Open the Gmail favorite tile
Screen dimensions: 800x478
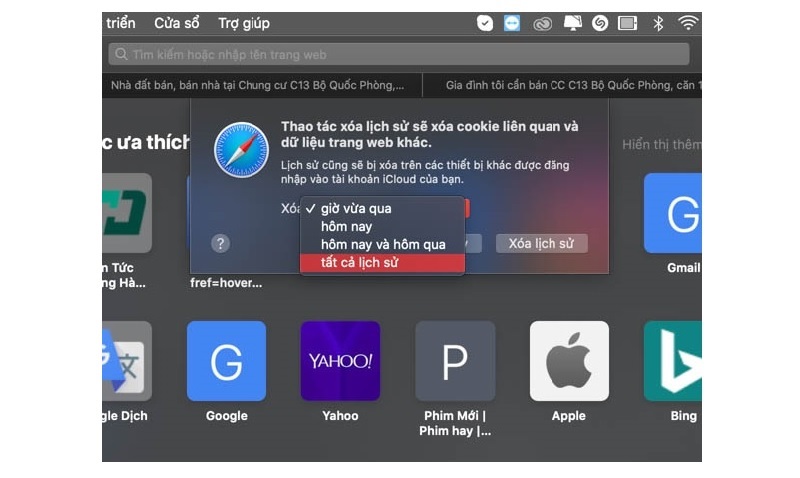pyautogui.click(x=673, y=213)
